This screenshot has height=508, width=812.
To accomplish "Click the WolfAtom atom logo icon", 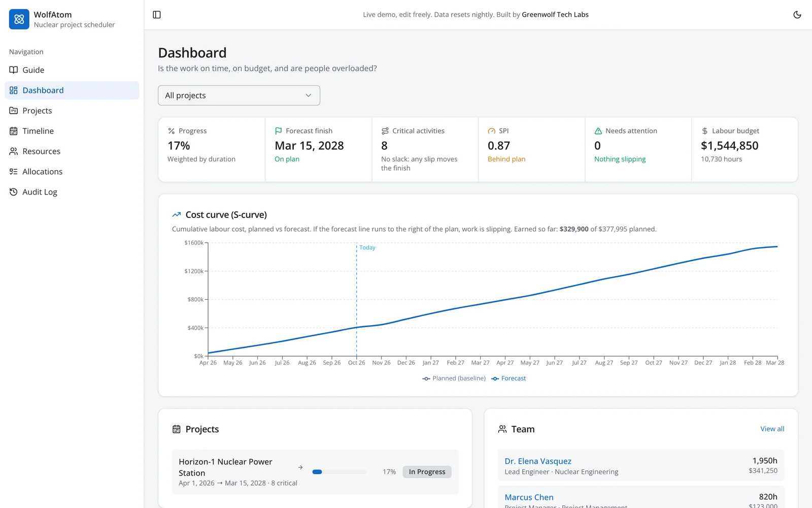I will [x=19, y=19].
